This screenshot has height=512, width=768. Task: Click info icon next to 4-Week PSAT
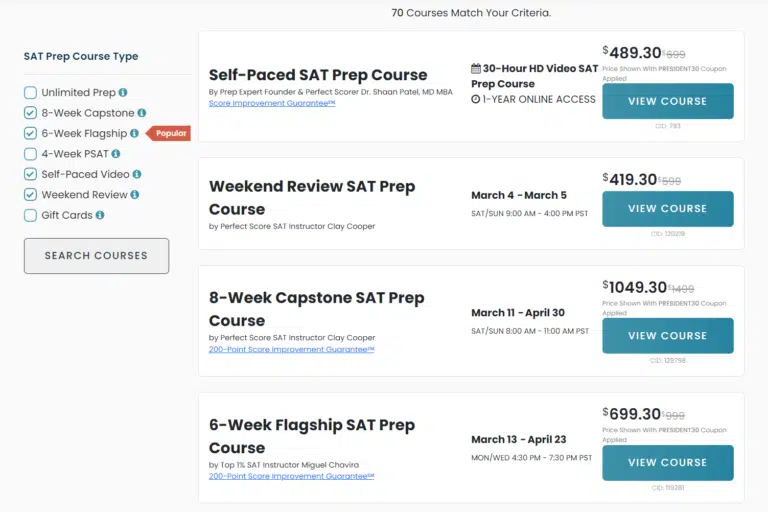[x=116, y=154]
